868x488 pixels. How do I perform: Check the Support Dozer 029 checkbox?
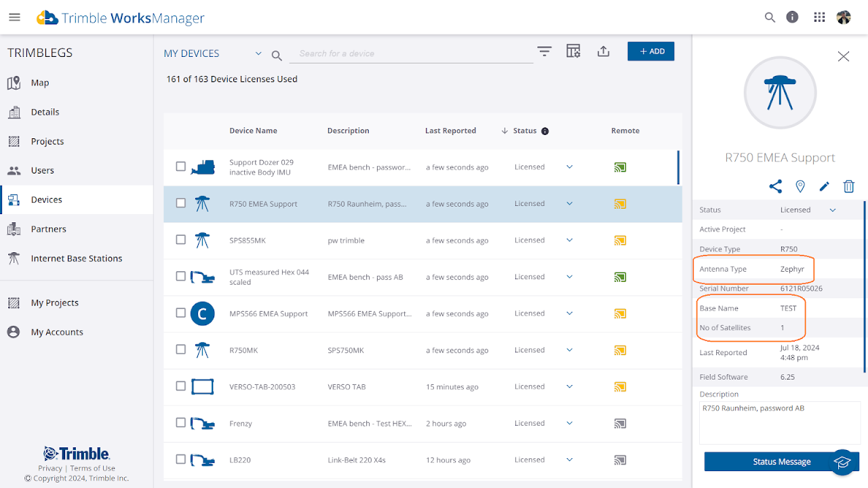click(181, 166)
